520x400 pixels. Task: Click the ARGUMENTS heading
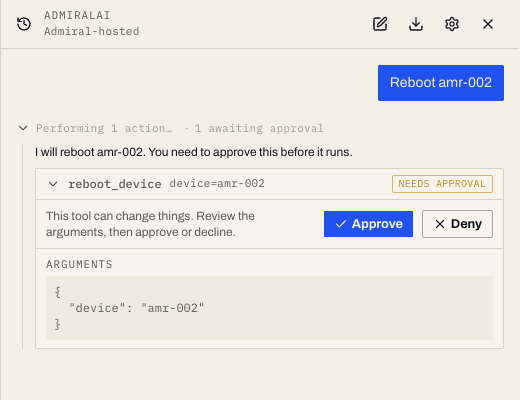coord(79,264)
